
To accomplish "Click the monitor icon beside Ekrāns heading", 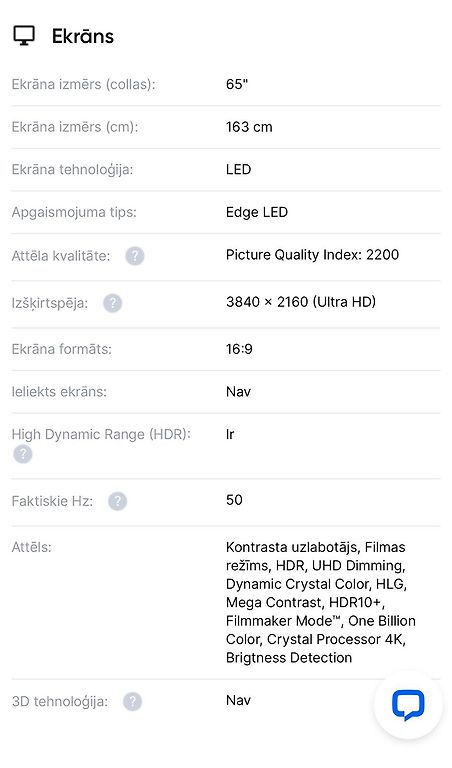I will click(24, 36).
